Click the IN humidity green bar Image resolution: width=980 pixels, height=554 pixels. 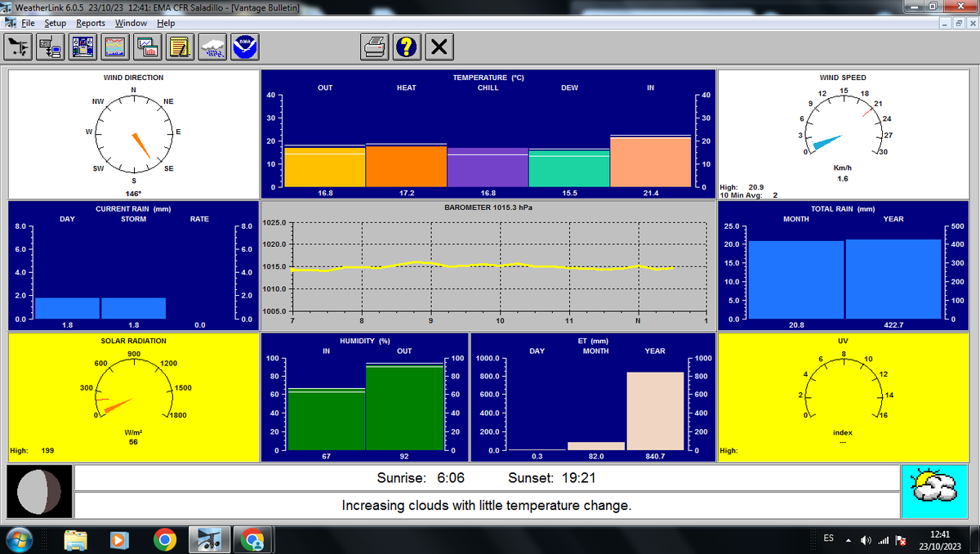point(327,419)
